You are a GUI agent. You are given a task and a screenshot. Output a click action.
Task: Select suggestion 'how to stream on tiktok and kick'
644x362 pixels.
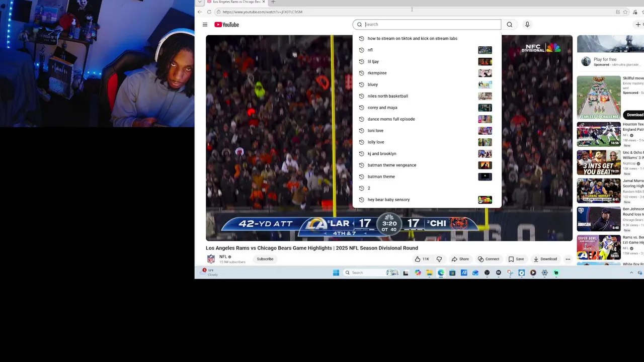click(x=427, y=38)
